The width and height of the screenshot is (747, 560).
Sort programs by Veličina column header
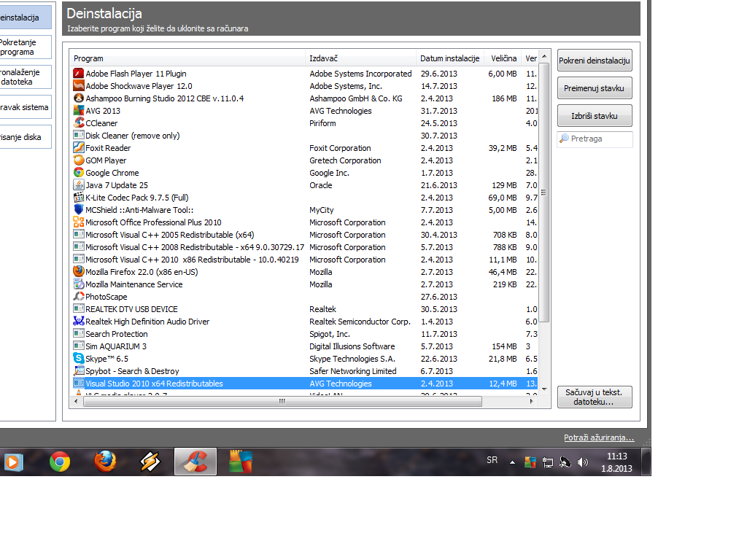click(503, 58)
